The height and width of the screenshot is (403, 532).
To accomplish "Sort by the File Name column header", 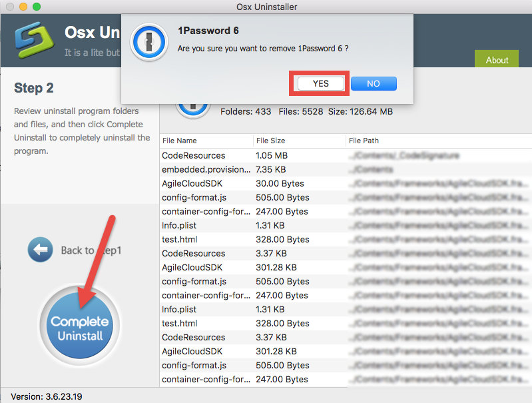I will tap(206, 141).
